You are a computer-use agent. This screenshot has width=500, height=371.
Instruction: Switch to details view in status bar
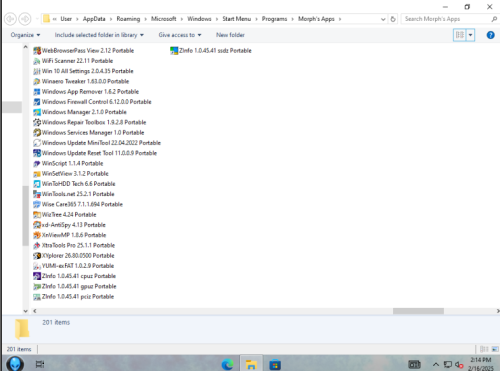click(x=484, y=349)
